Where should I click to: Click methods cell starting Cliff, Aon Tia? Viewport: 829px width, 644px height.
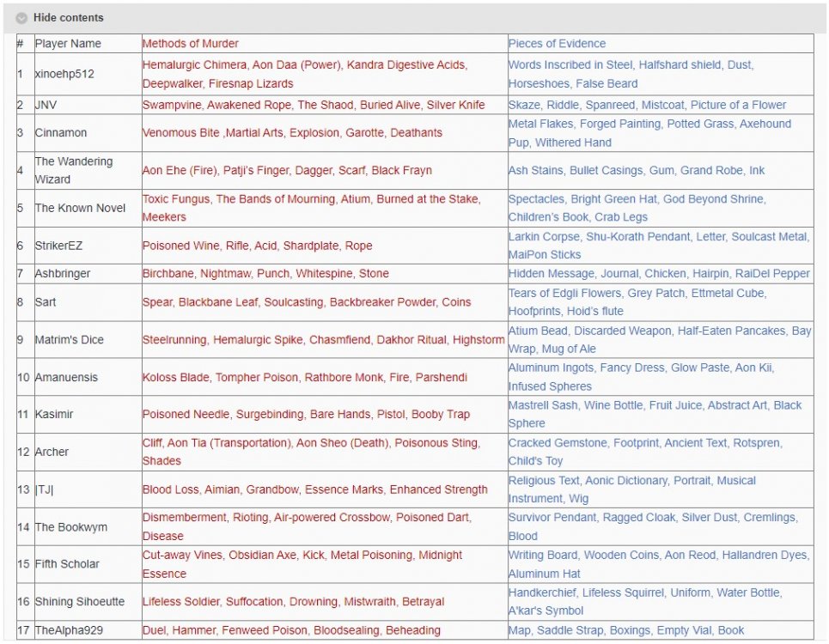coord(325,452)
